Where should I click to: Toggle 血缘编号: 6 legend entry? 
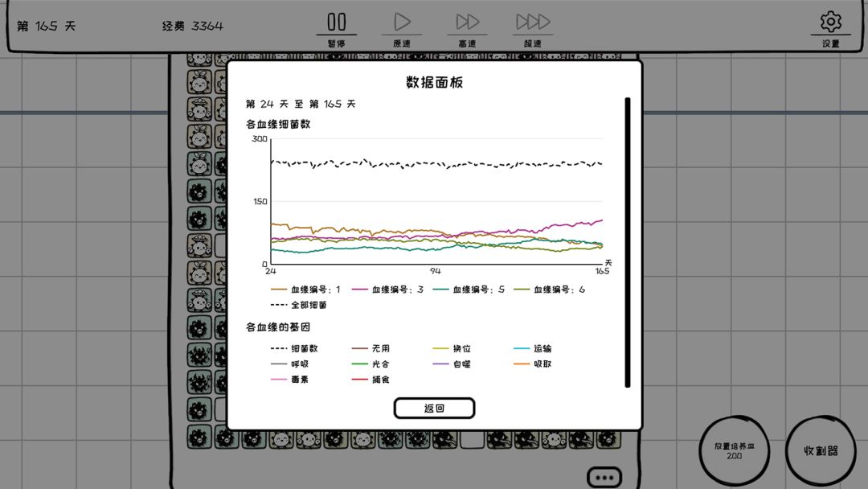click(549, 290)
